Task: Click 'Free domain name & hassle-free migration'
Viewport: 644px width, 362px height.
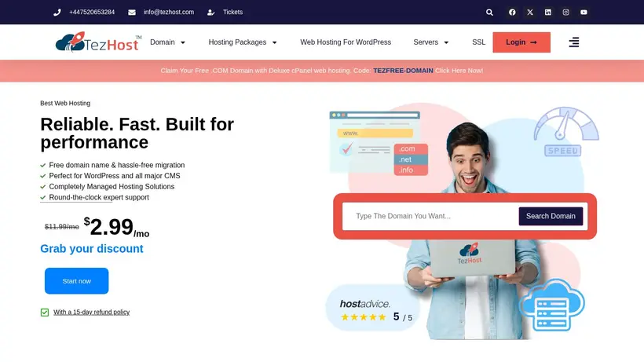Action: (117, 165)
